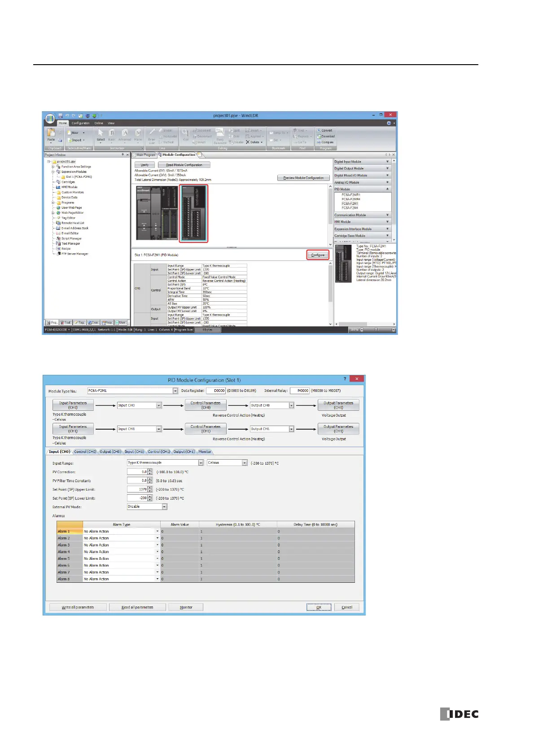
Task: Click the Write all parameters button
Action: pyautogui.click(x=78, y=607)
